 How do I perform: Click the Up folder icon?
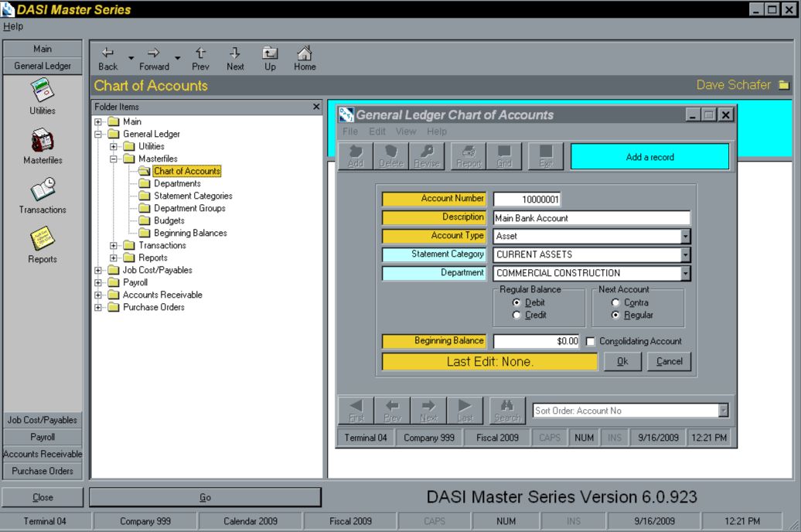click(x=270, y=53)
